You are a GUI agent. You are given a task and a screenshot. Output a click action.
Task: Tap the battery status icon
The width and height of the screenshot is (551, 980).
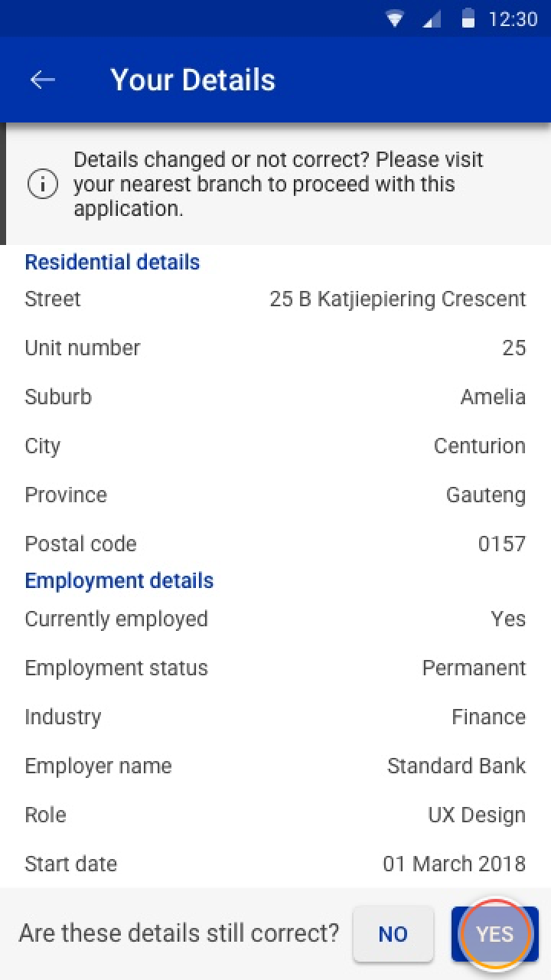468,19
